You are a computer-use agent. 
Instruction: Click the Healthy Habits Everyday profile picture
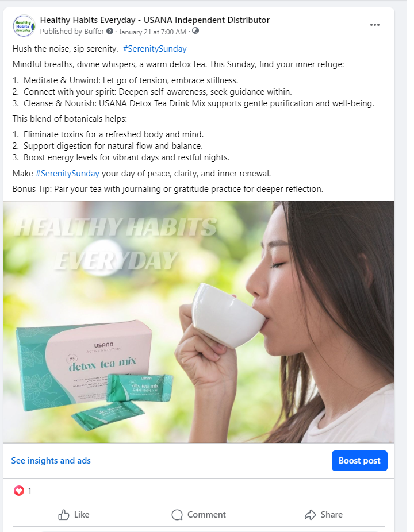[x=24, y=26]
